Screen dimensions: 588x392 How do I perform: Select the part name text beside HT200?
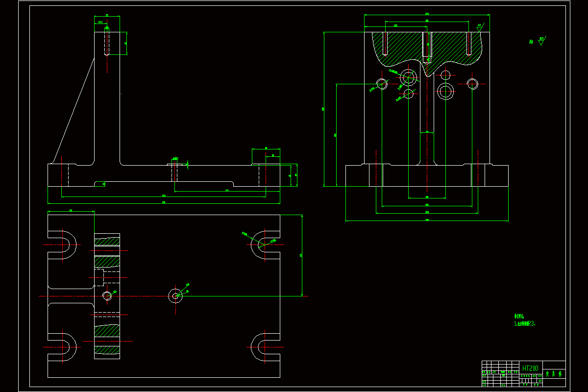click(x=554, y=373)
